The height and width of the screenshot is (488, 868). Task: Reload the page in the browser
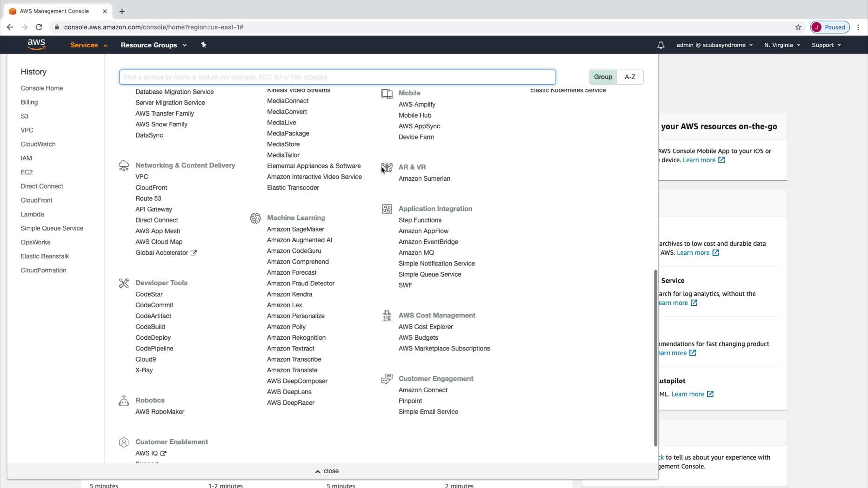pyautogui.click(x=39, y=27)
